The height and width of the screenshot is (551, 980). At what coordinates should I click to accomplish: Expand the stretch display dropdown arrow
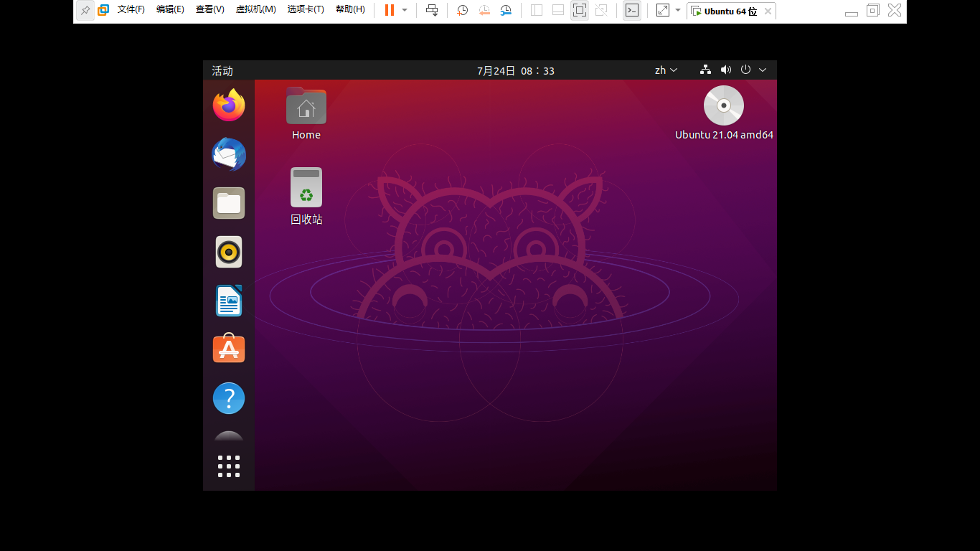click(678, 10)
